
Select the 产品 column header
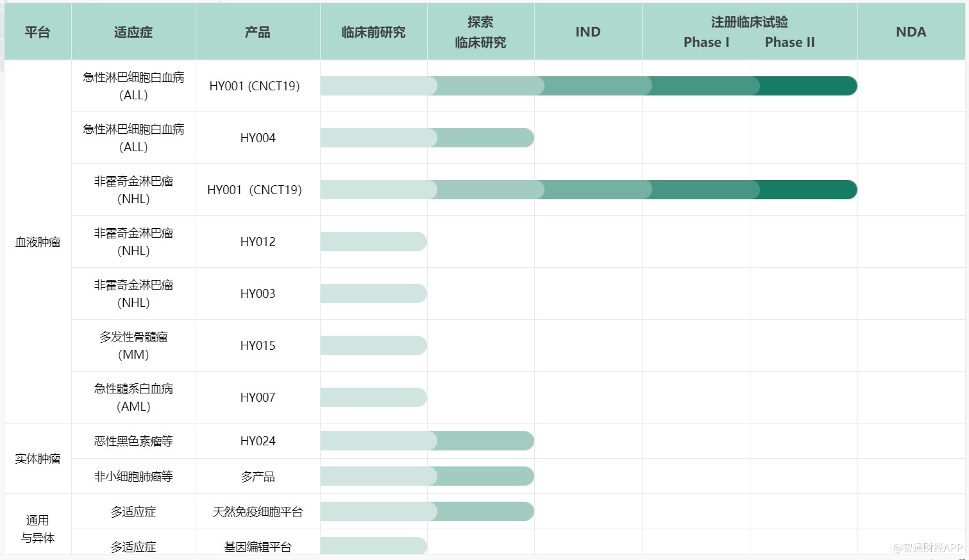coord(257,31)
